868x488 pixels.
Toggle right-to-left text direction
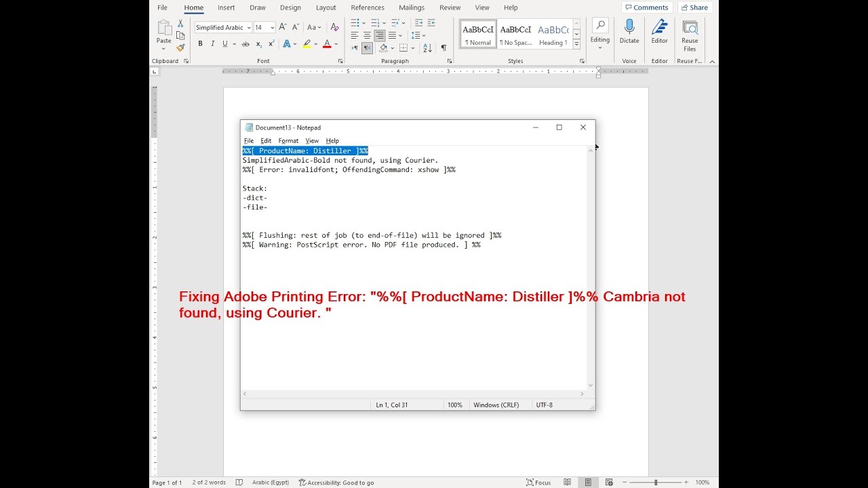point(367,48)
